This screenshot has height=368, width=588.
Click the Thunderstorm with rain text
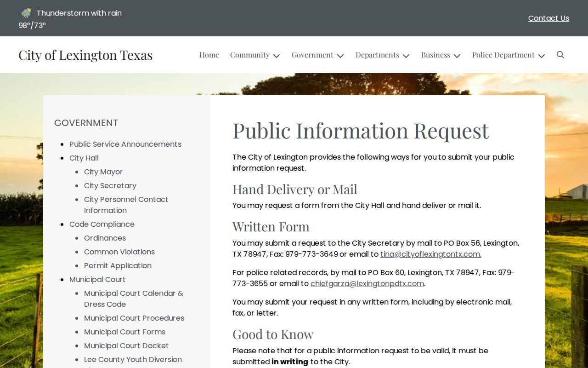coord(79,13)
